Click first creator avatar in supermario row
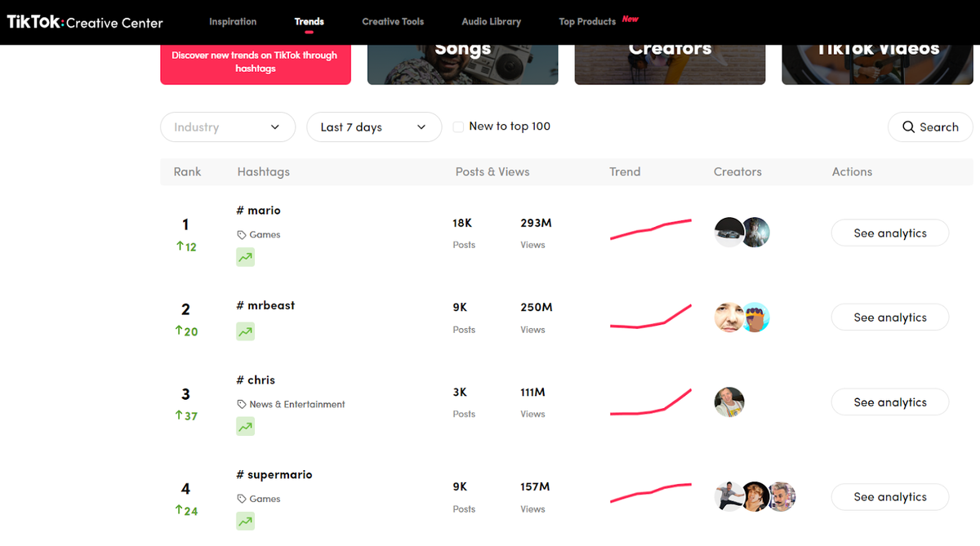980x546 pixels. click(728, 496)
